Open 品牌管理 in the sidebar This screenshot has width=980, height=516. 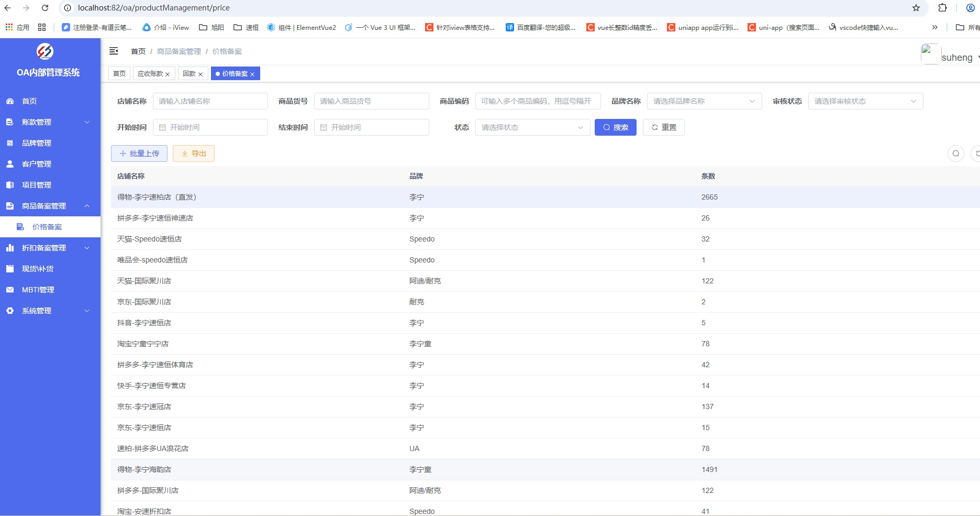point(37,143)
